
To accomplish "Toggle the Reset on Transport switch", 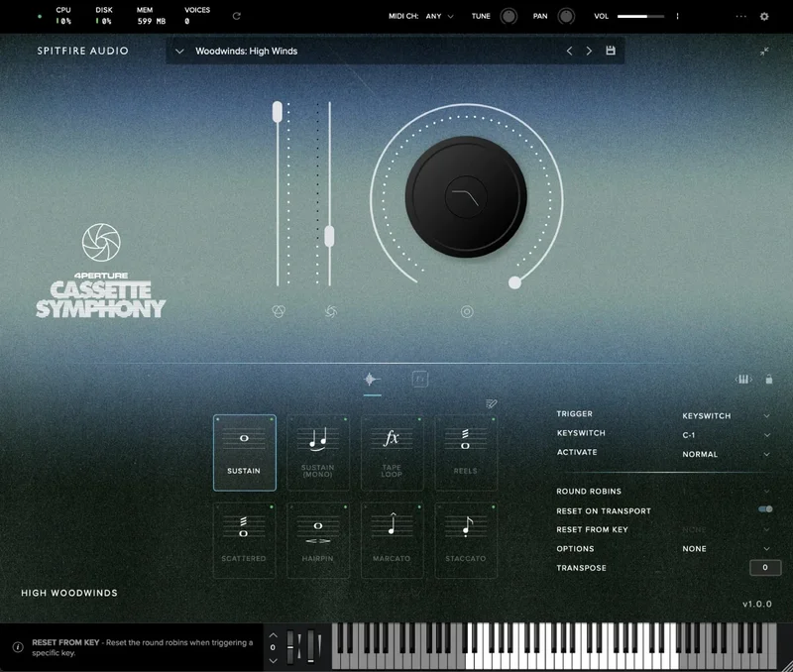I will point(765,509).
